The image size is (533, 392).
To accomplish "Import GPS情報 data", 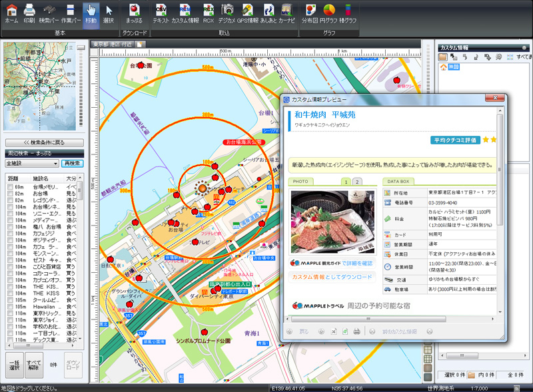I will click(248, 13).
